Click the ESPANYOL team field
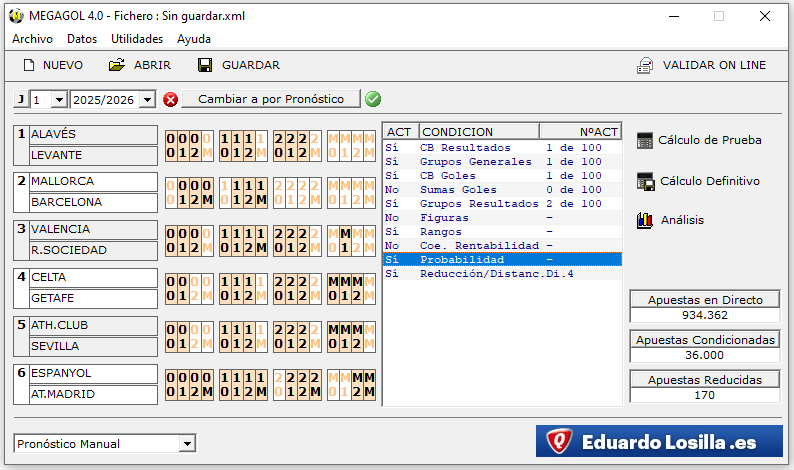Viewport: 794px width, 470px height. click(93, 374)
